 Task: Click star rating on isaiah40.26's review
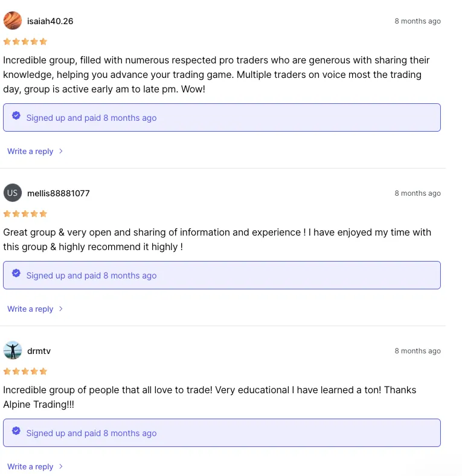tap(25, 42)
